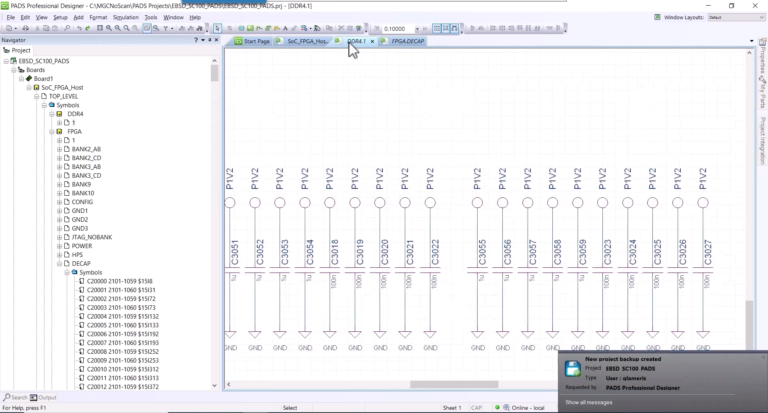Click the Undo arrow in the toolbar

click(x=79, y=28)
